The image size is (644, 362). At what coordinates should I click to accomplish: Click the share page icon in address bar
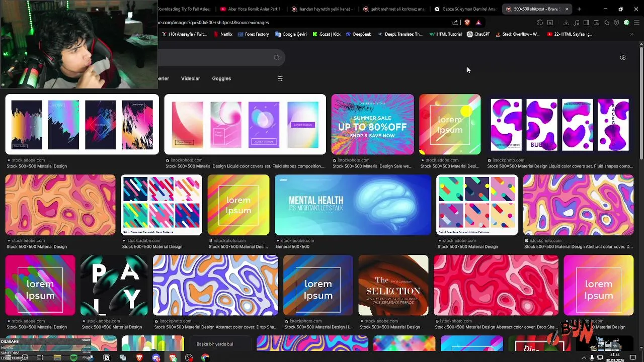tap(455, 23)
